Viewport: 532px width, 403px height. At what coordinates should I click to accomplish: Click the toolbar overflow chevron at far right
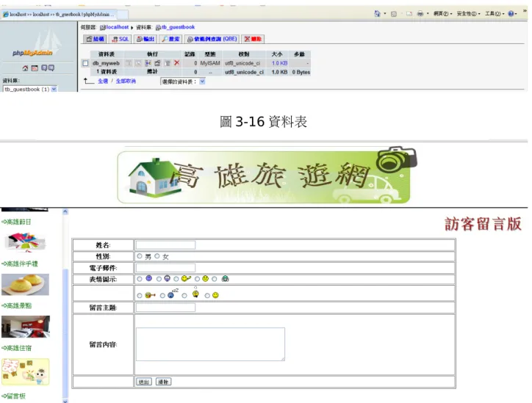click(525, 11)
